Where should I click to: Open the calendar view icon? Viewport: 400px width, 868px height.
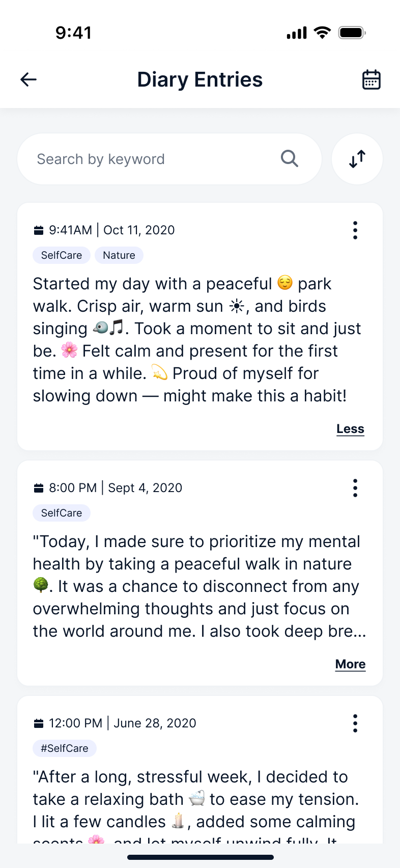pyautogui.click(x=371, y=79)
